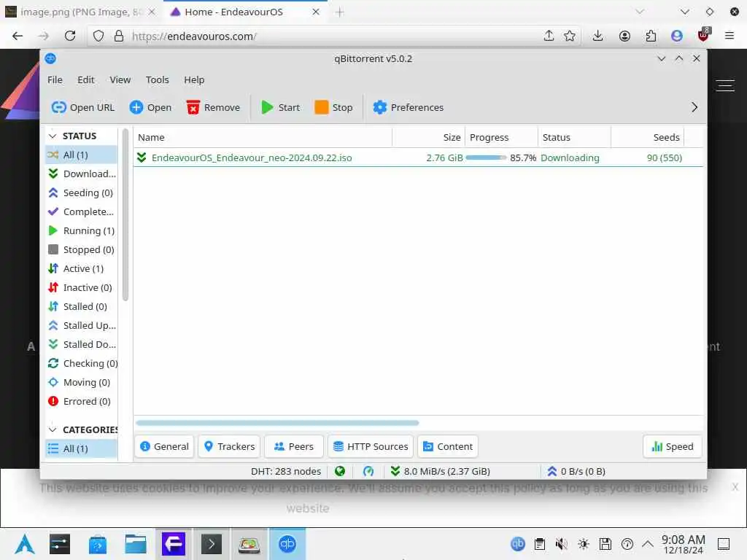Expand hidden system tray icons arrow
The height and width of the screenshot is (560, 747).
[648, 543]
